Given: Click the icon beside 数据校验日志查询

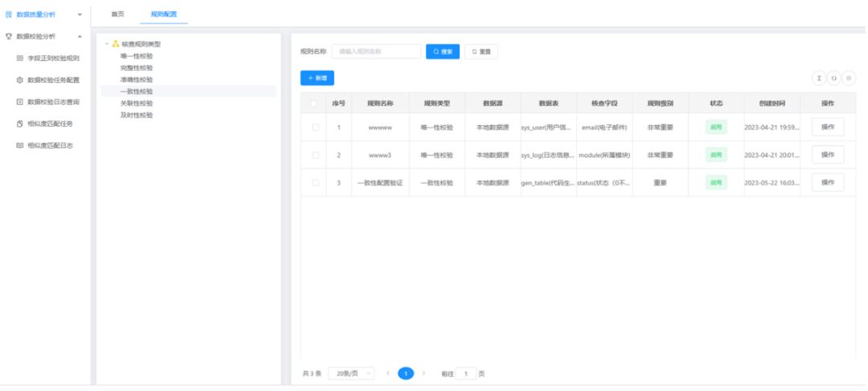Looking at the screenshot, I should tap(20, 102).
